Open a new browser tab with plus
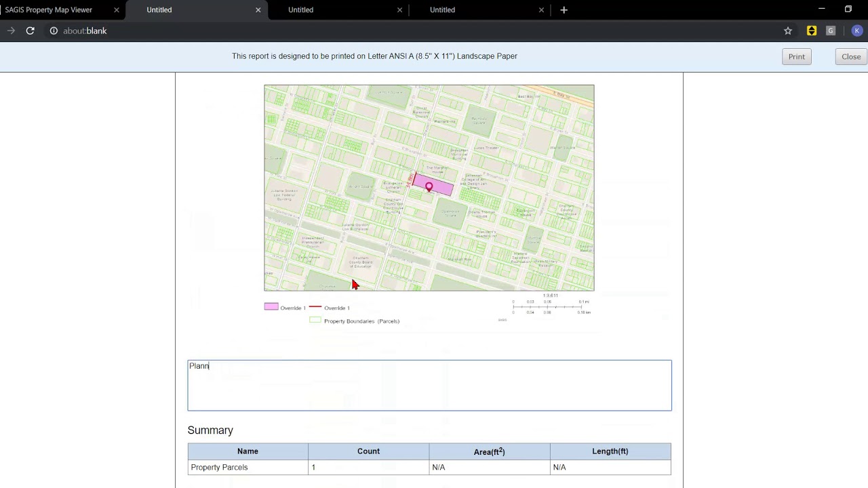The height and width of the screenshot is (488, 868). 564,9
